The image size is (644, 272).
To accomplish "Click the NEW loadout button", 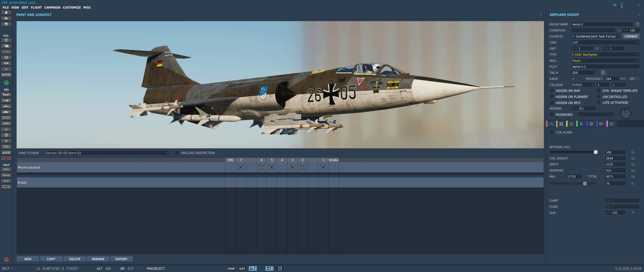I will [28, 259].
